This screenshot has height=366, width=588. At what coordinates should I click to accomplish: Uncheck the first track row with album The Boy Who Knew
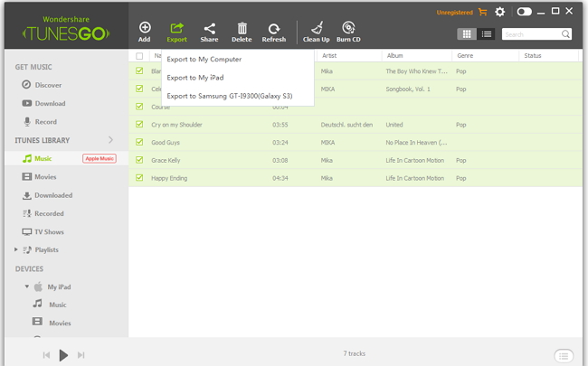[139, 70]
